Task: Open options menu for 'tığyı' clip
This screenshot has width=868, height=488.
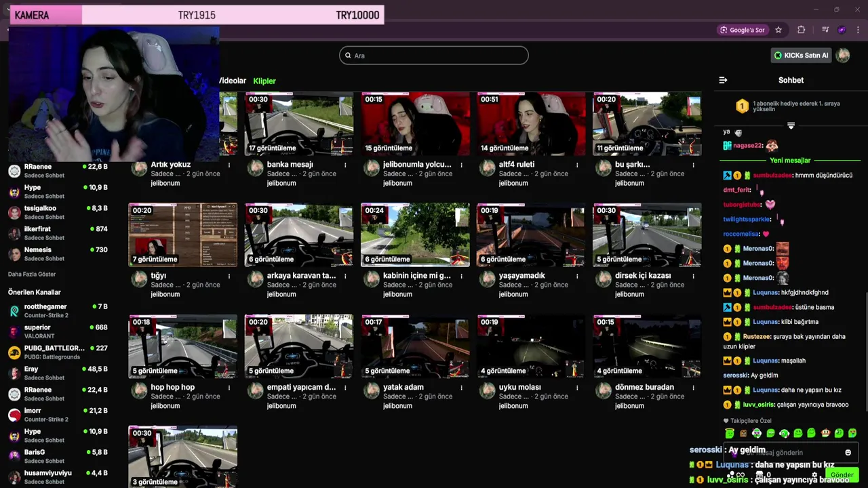Action: [x=229, y=276]
